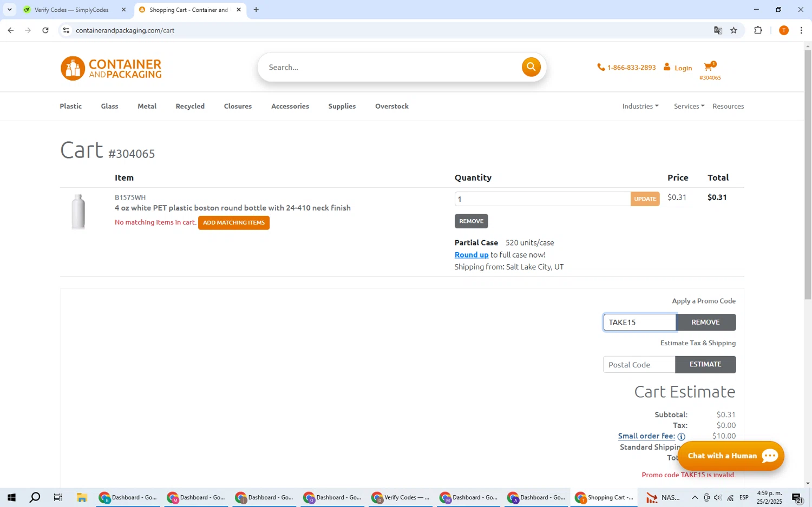Click the site information icon in address bar
This screenshot has width=812, height=507.
coord(66,30)
